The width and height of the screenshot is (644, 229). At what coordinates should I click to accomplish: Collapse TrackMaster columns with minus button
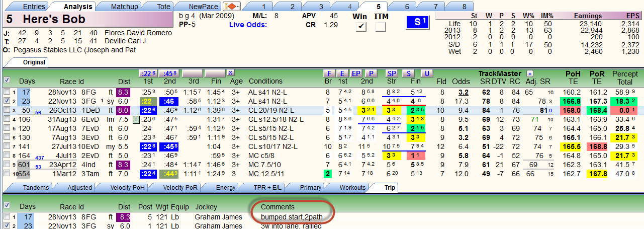click(530, 73)
